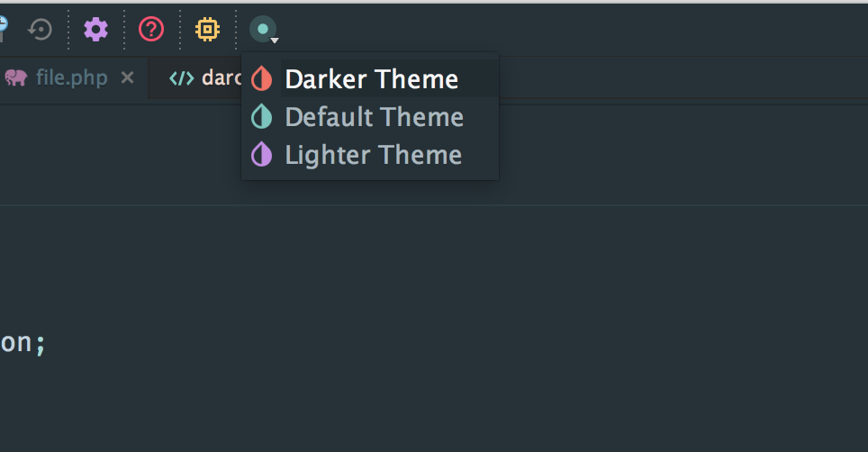868x452 pixels.
Task: Pick Lighter Theme from the list
Action: click(x=373, y=155)
